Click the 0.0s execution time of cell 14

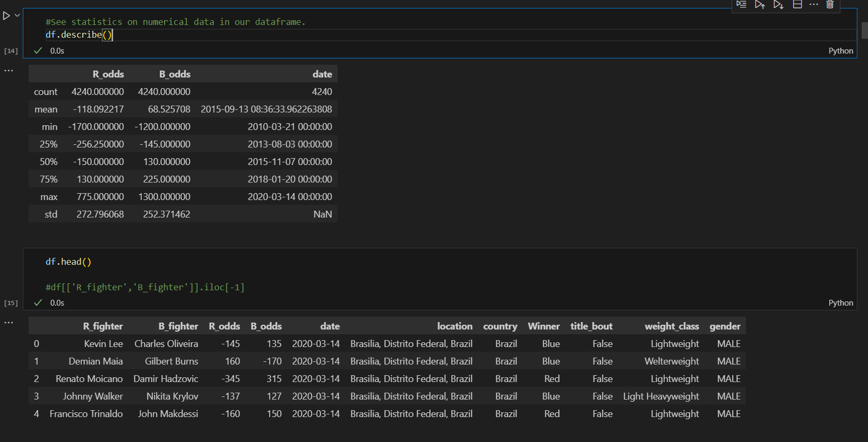pos(57,51)
